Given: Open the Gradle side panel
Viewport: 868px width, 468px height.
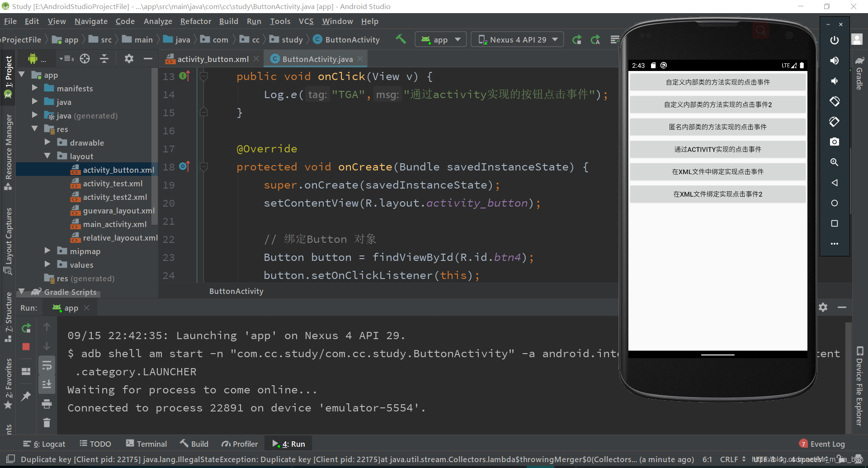Looking at the screenshot, I should (859, 74).
